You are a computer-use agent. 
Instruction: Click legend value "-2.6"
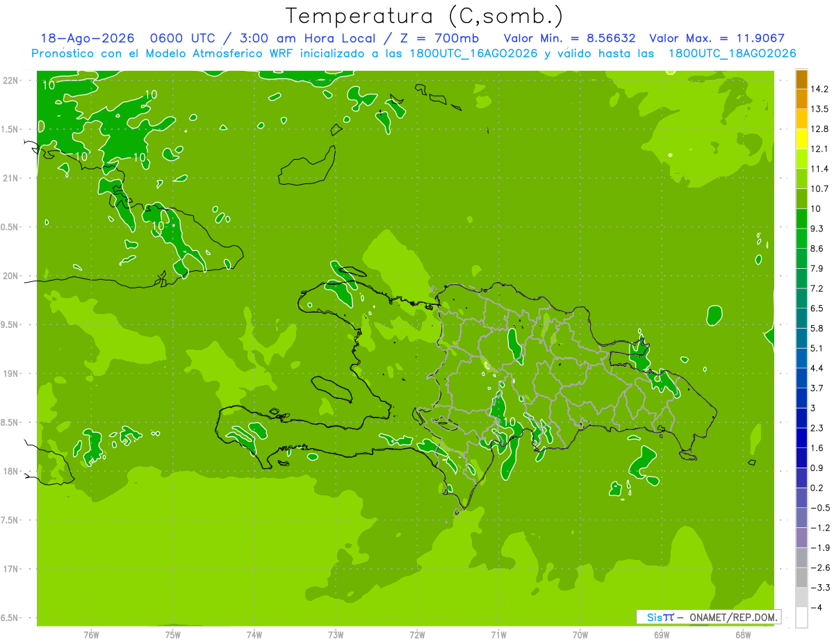[819, 568]
